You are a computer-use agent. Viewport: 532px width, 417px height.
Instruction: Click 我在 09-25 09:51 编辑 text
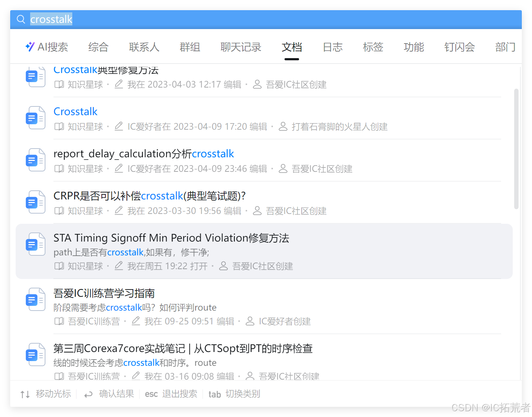pyautogui.click(x=189, y=321)
